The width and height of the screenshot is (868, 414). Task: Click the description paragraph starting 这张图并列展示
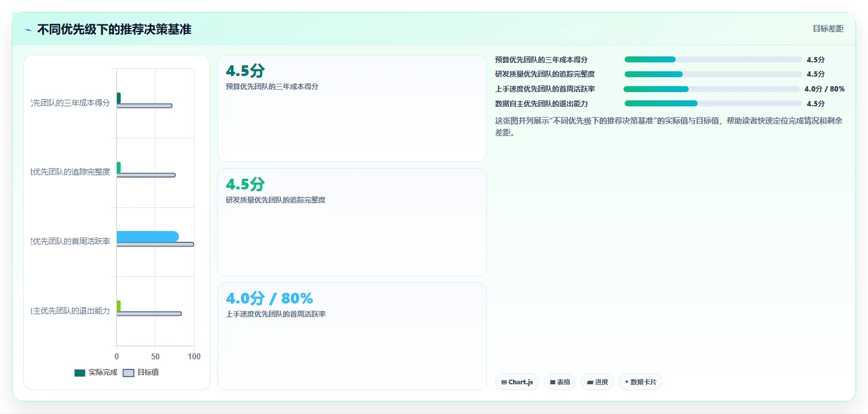pos(669,127)
